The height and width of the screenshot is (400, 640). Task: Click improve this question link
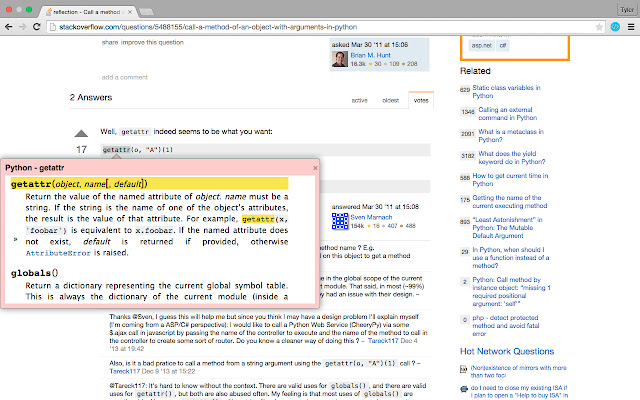(x=152, y=42)
